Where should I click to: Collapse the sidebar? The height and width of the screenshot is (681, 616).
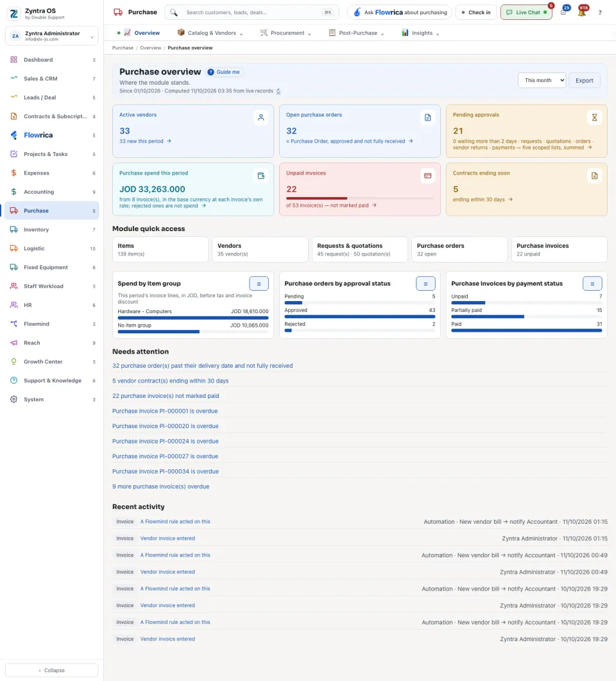(x=52, y=670)
